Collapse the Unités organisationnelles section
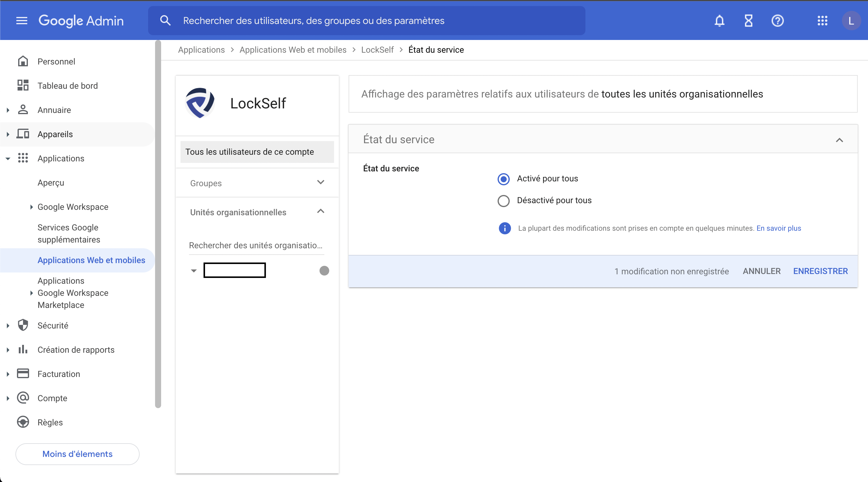 pos(320,212)
